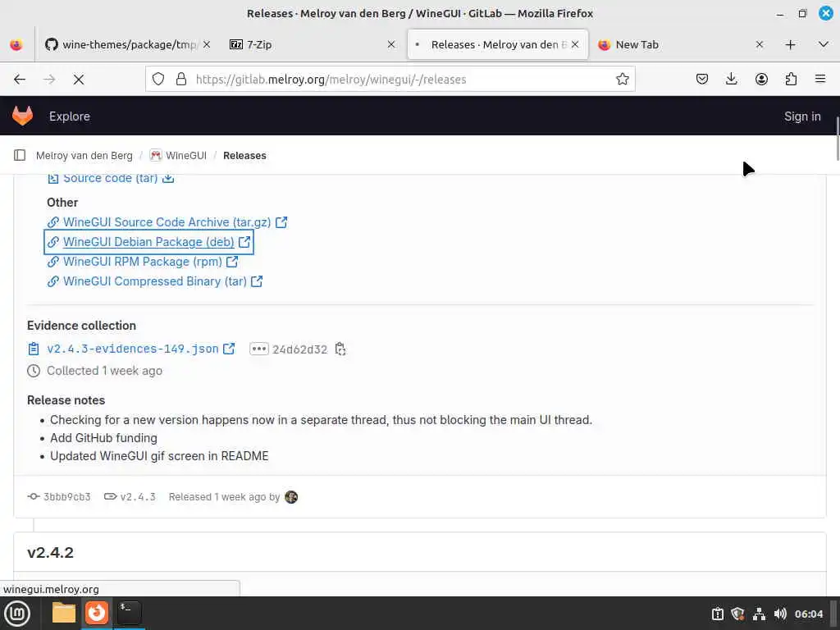The image size is (840, 630).
Task: Click the Releases breadcrumb item
Action: (244, 155)
